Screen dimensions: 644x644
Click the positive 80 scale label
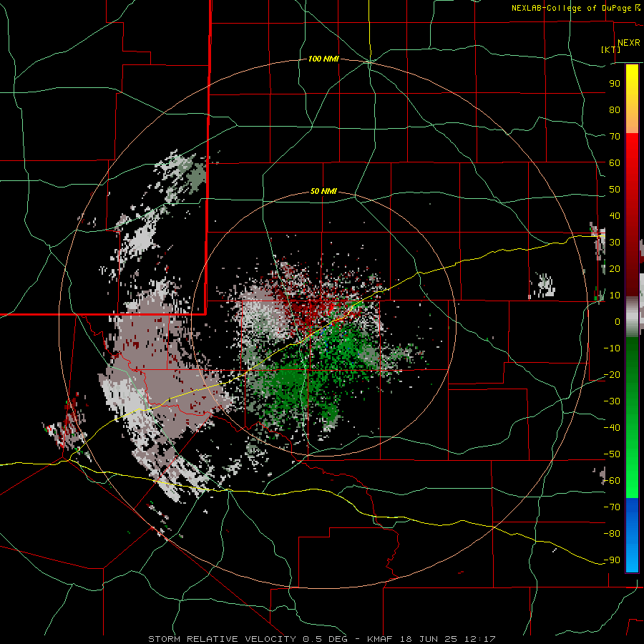pos(615,109)
